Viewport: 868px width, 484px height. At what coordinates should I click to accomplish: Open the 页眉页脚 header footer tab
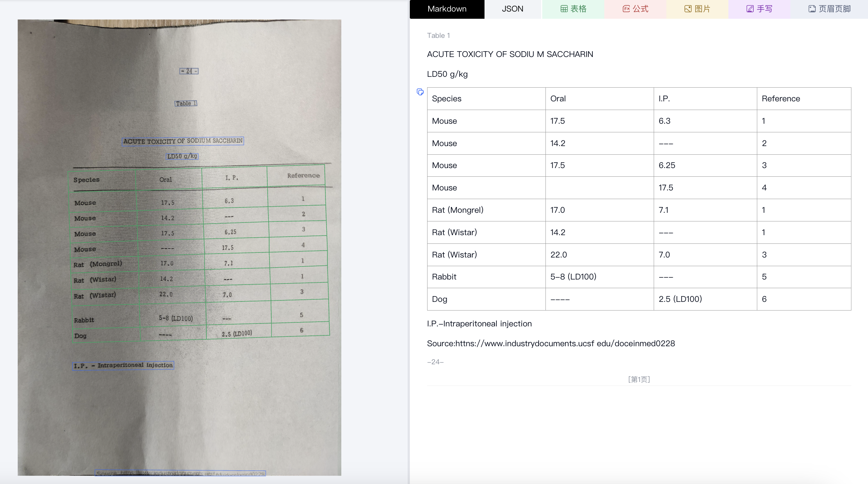click(829, 9)
